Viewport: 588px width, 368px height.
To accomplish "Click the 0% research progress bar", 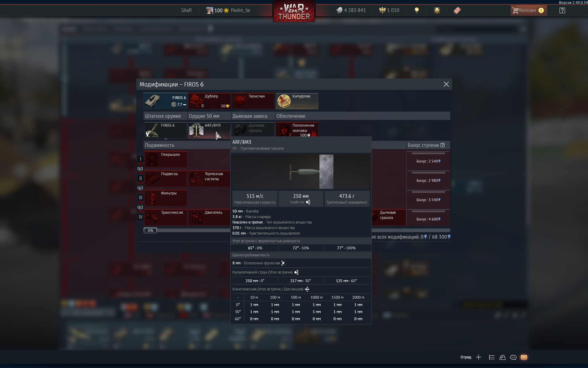I will pyautogui.click(x=150, y=231).
